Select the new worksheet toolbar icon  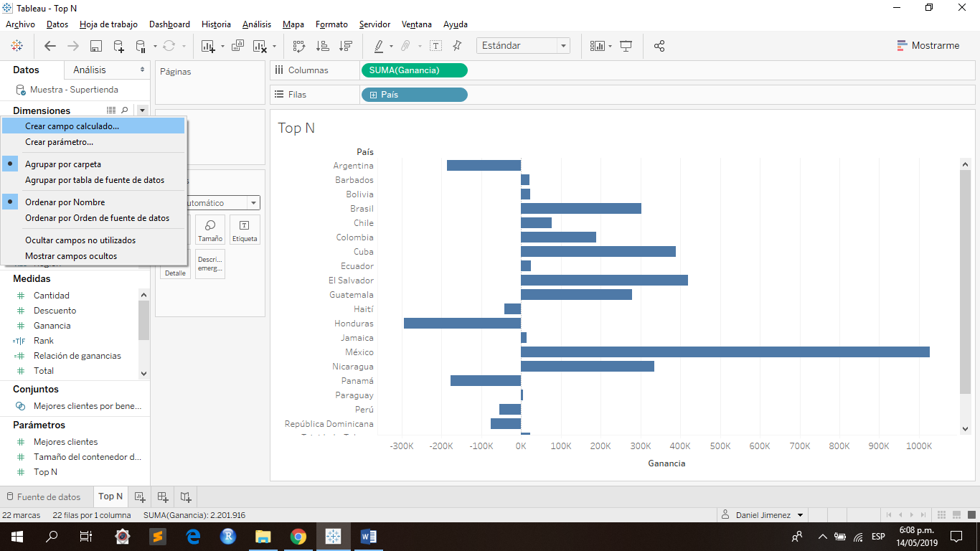[x=207, y=45]
